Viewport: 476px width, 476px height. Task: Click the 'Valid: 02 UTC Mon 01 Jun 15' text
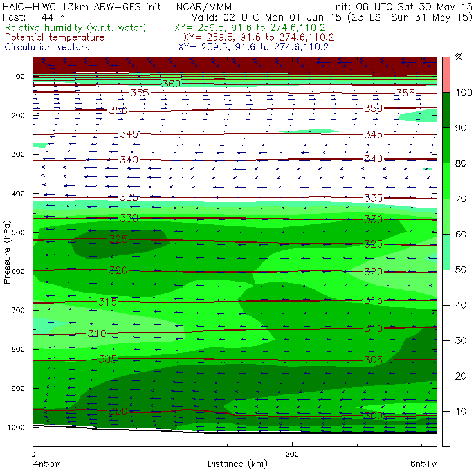[266, 17]
